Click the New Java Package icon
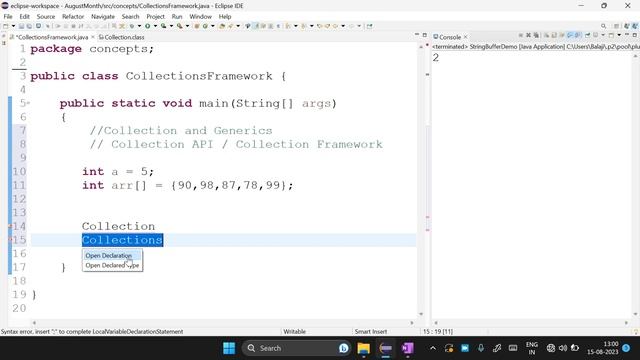640x360 pixels. tap(196, 26)
